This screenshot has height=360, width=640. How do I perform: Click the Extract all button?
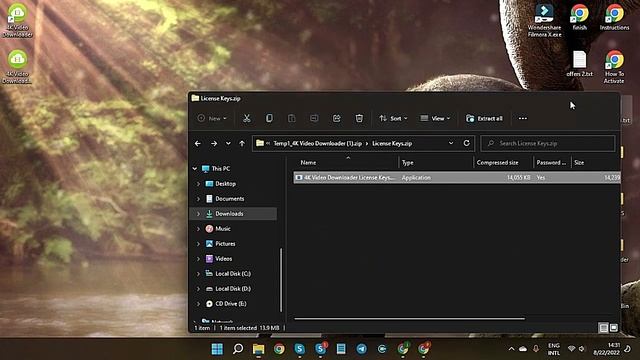pyautogui.click(x=484, y=118)
